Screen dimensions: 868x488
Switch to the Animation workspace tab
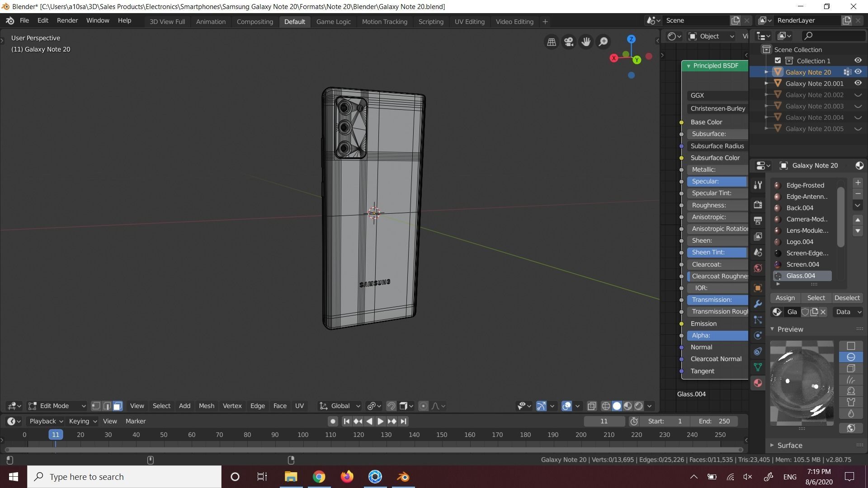(x=211, y=22)
